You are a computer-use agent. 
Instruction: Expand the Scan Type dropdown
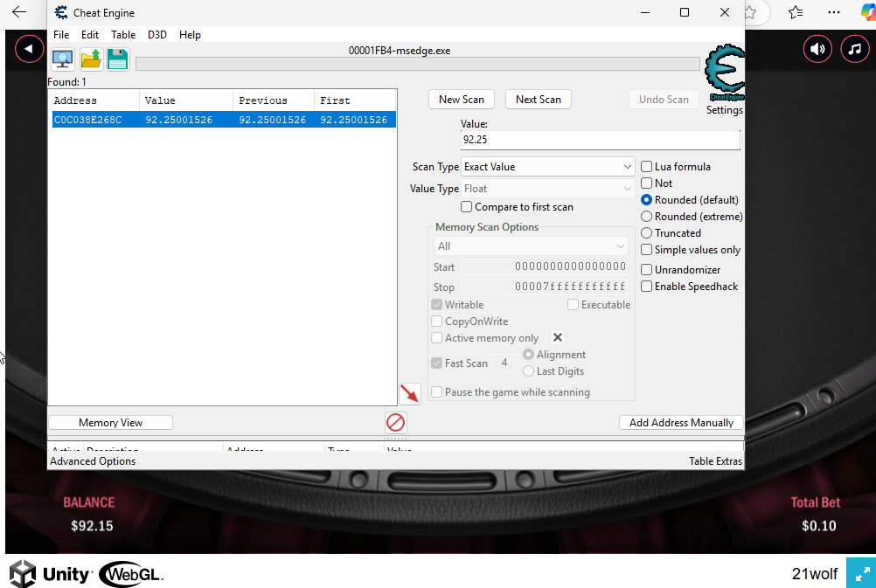point(547,167)
